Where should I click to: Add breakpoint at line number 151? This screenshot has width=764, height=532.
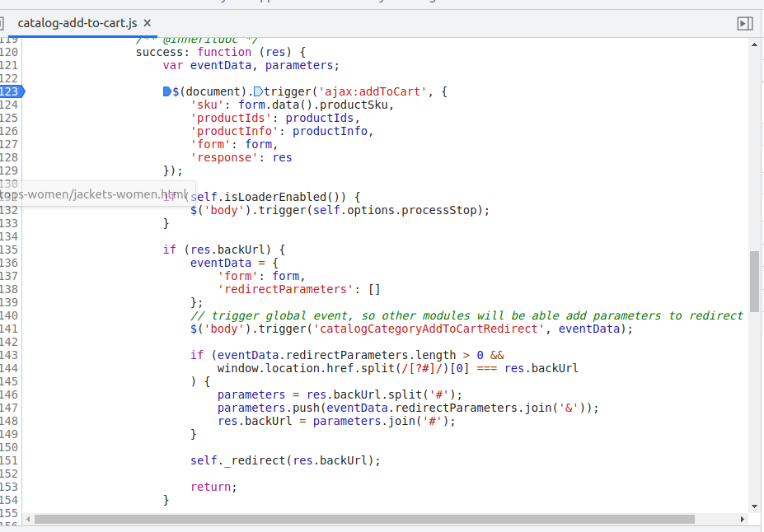point(10,460)
